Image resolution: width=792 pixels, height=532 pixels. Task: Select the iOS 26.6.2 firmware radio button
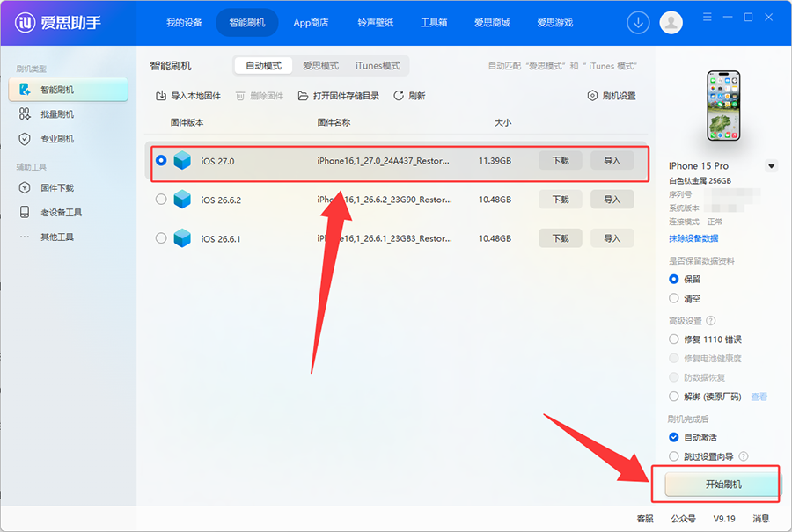click(x=161, y=200)
